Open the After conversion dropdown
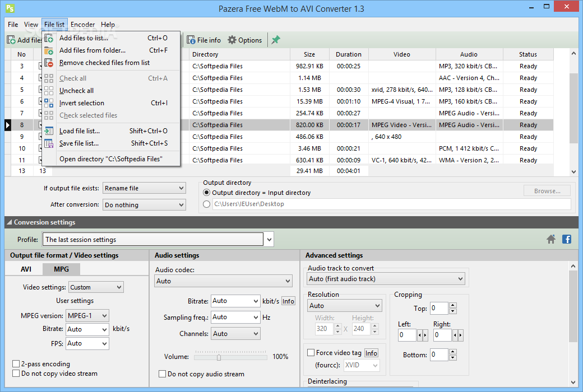The image size is (583, 392). pos(144,205)
